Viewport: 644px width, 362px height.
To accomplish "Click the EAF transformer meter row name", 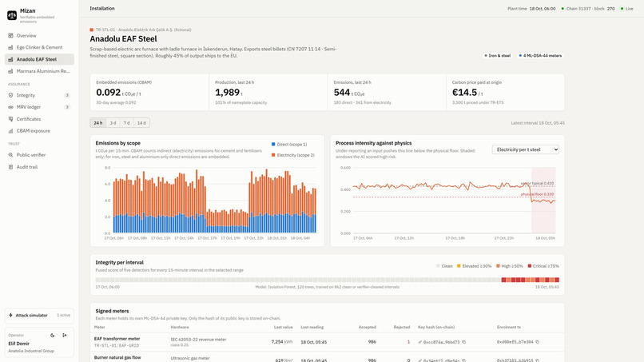I will (x=117, y=339).
